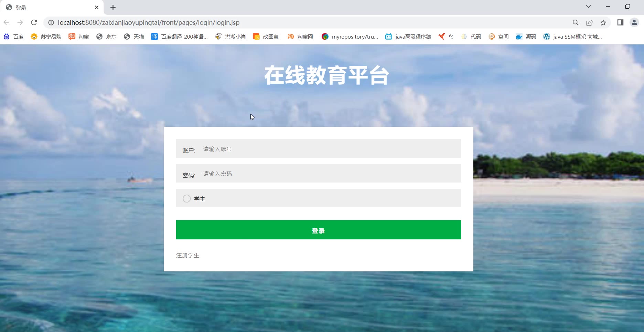This screenshot has width=644, height=332.
Task: Open the 百度翻译-200种语 bookmark
Action: [179, 37]
